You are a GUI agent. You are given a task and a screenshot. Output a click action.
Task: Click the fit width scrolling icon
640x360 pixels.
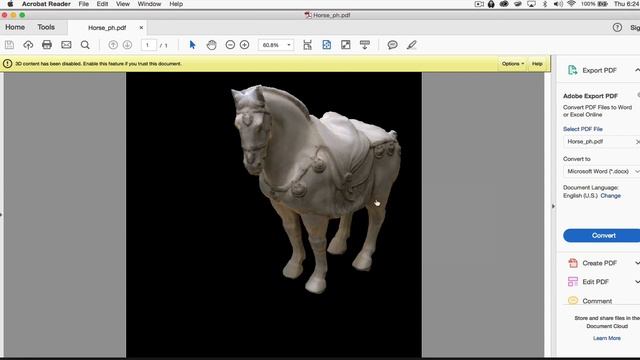point(307,45)
